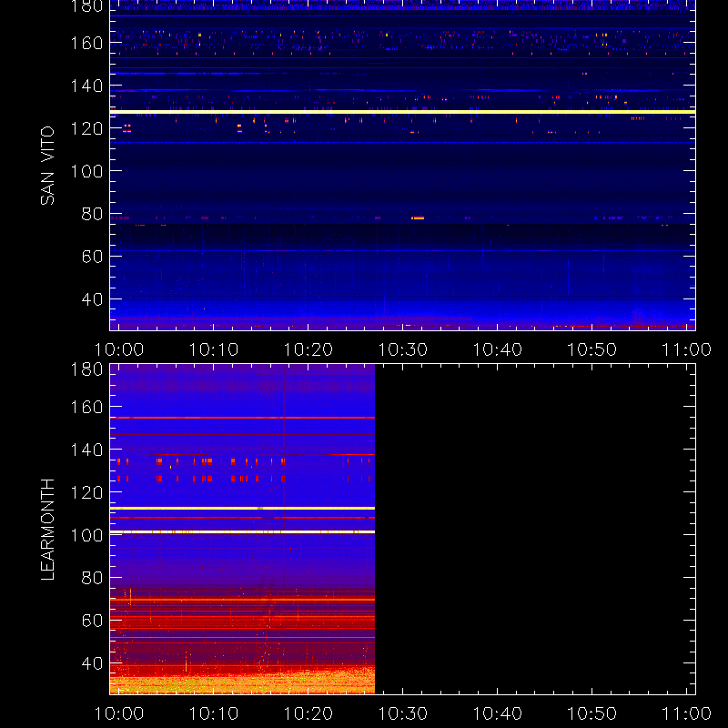Image resolution: width=728 pixels, height=728 pixels.
Task: Click the 10:50 time label under San Vito plot
Action: pos(592,349)
